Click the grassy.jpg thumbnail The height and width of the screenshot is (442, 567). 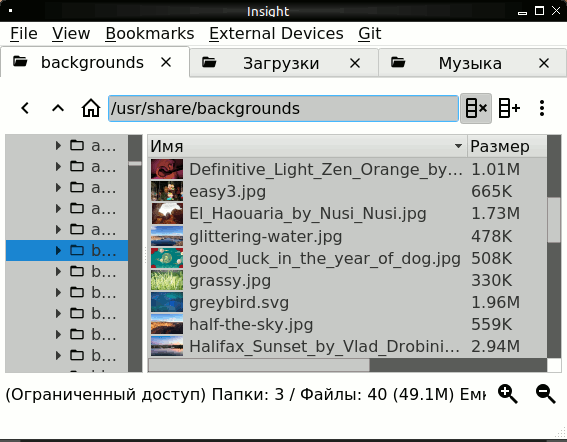pos(167,280)
